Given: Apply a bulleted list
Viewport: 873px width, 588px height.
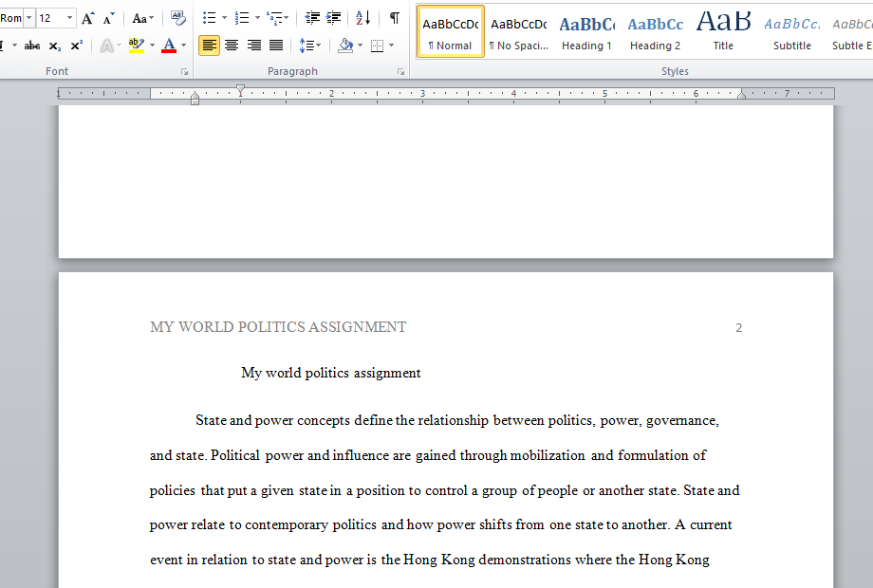Looking at the screenshot, I should [210, 18].
